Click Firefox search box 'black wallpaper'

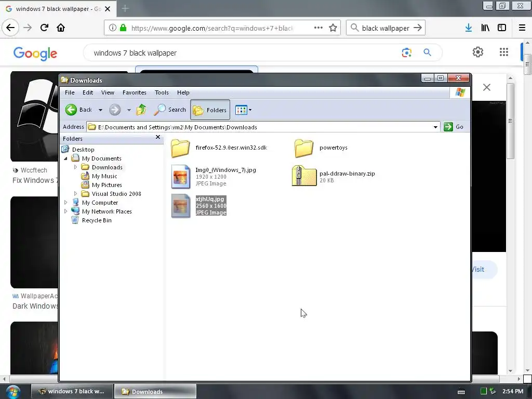(385, 28)
